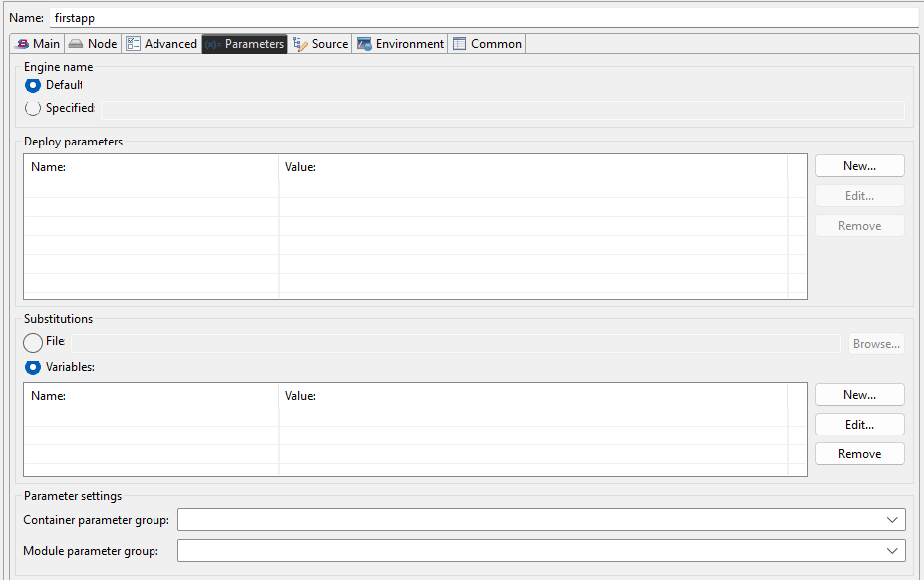Click Value column header in Deploy parameters
924x580 pixels.
(533, 167)
